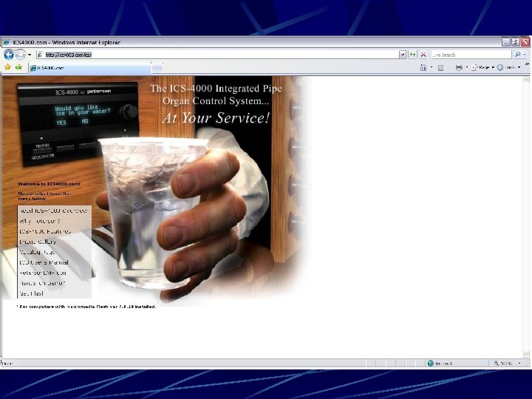Screen dimensions: 532x399
Task: Open the ICS-4000 Features link
Action: [45, 231]
